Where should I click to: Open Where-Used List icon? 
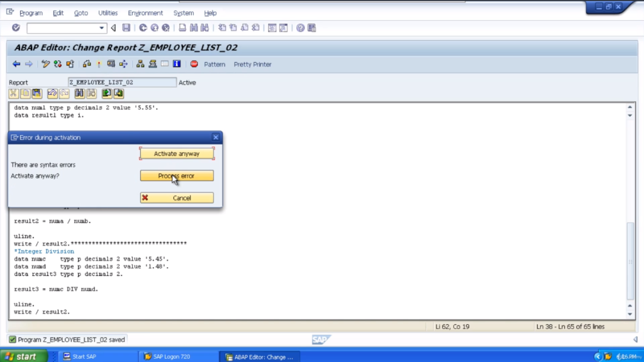[x=123, y=64]
